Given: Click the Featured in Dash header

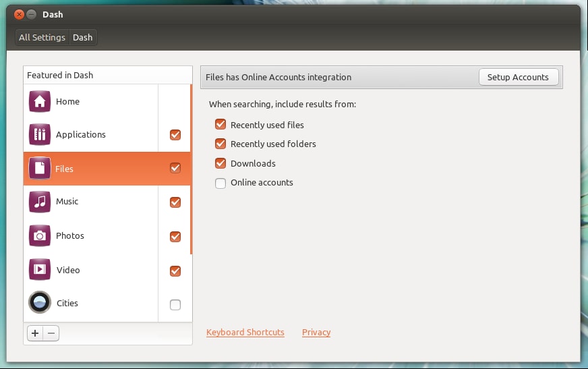Looking at the screenshot, I should pyautogui.click(x=108, y=75).
